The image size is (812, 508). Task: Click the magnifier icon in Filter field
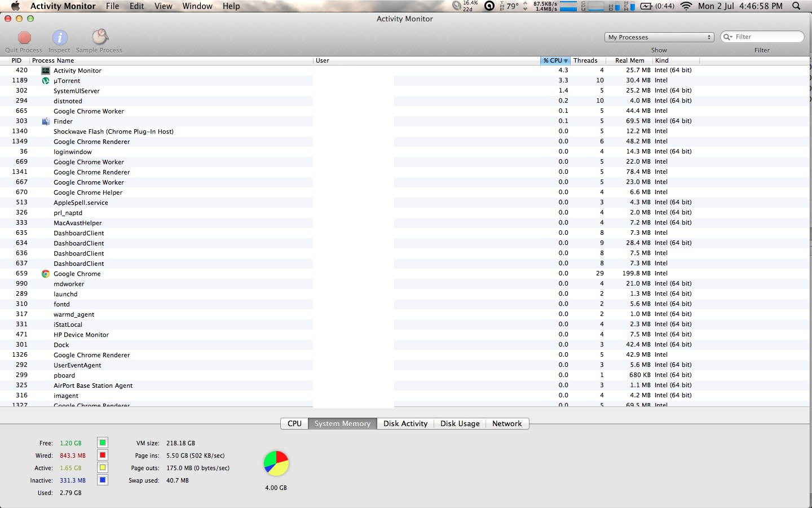click(728, 37)
